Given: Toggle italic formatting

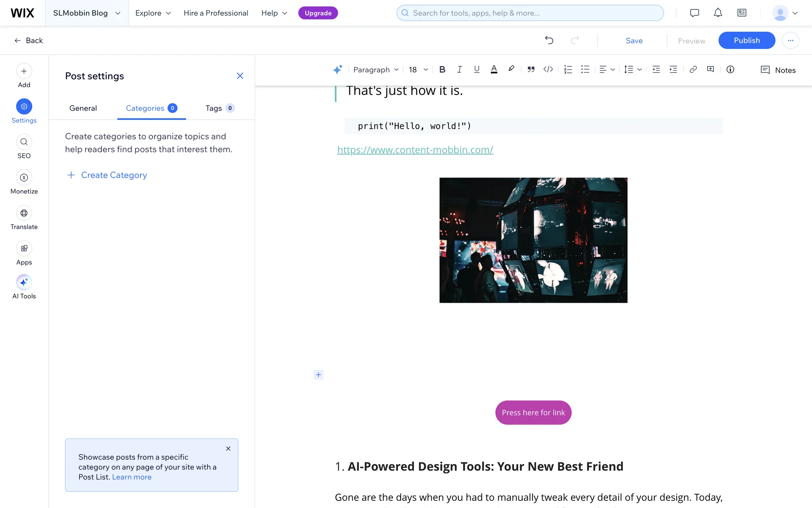Looking at the screenshot, I should point(459,70).
